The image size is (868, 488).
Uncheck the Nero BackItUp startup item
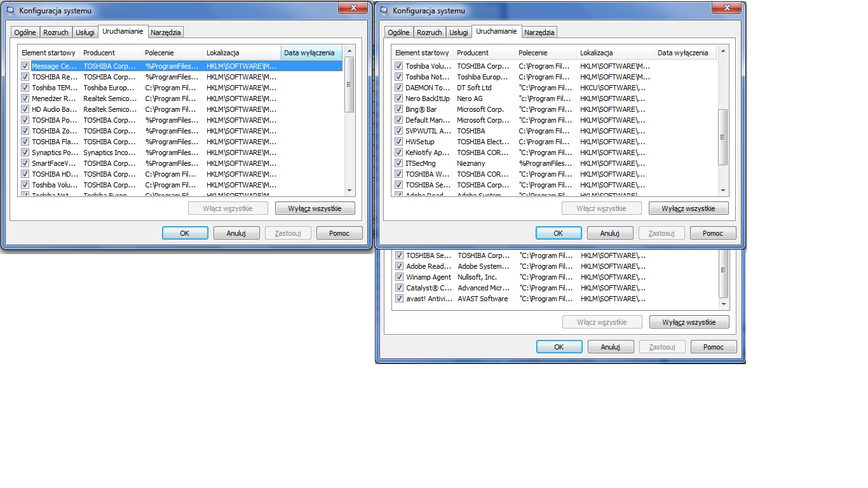point(399,98)
